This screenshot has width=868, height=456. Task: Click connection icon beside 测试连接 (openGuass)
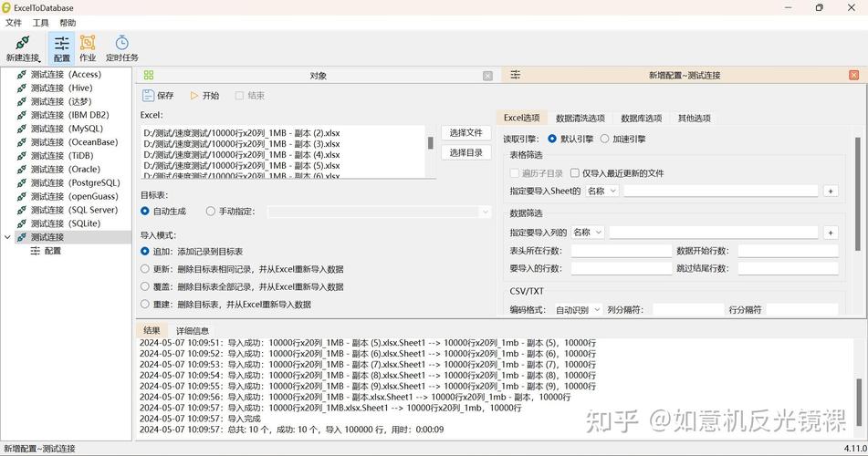tap(22, 196)
